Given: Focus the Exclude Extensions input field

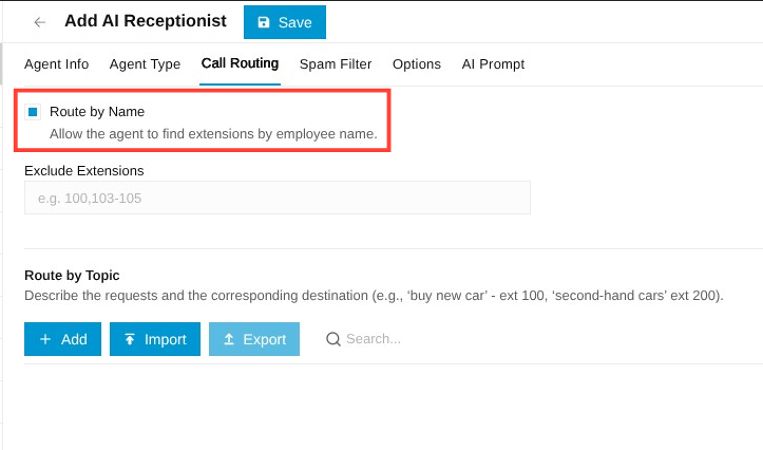Looking at the screenshot, I should 277,198.
